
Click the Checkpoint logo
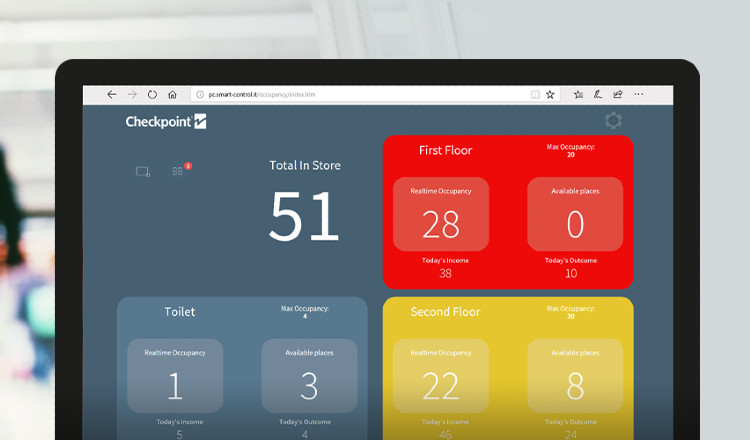(x=165, y=122)
